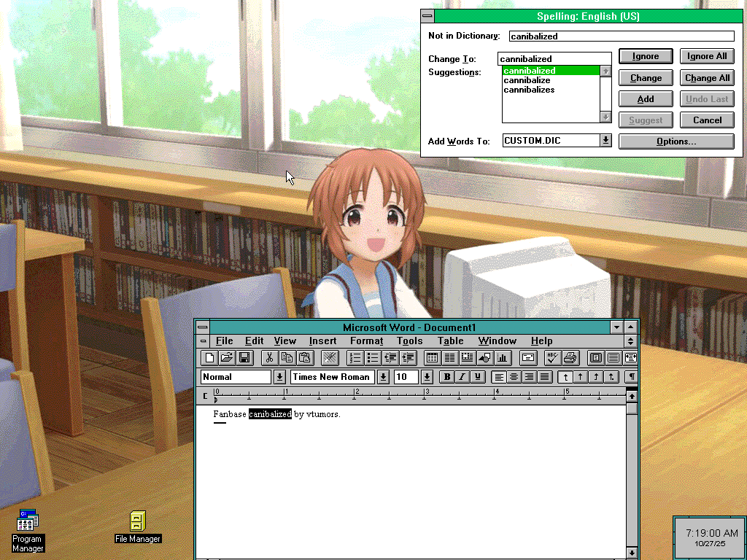Insert a frame with the Frame icon
This screenshot has width=747, height=560.
pos(468,357)
